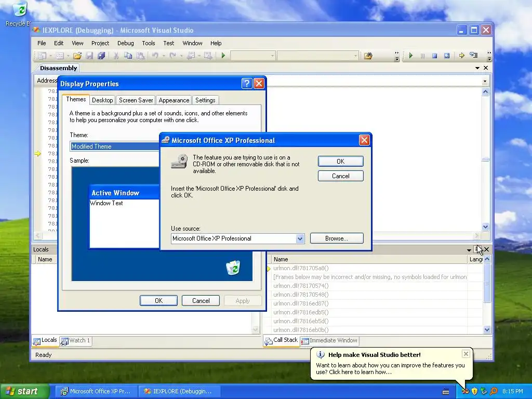Click the help question mark in Display Properties
Image resolution: width=532 pixels, height=399 pixels.
point(247,84)
